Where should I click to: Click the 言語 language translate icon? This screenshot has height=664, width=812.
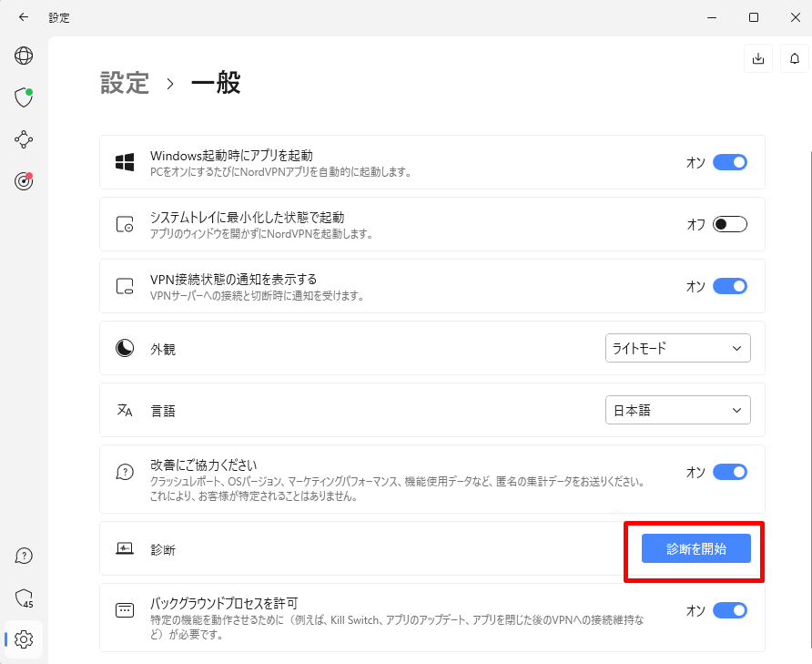[x=125, y=410]
